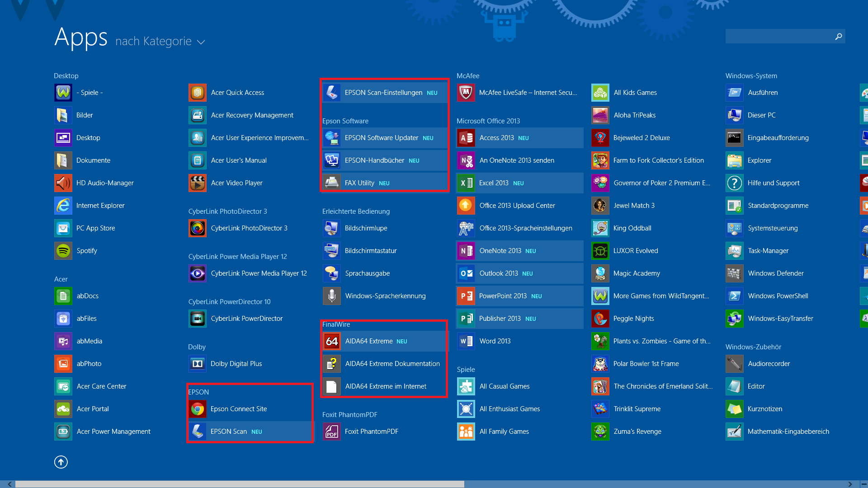This screenshot has height=488, width=868.
Task: Open Internet Explorer icon
Action: pos(63,206)
